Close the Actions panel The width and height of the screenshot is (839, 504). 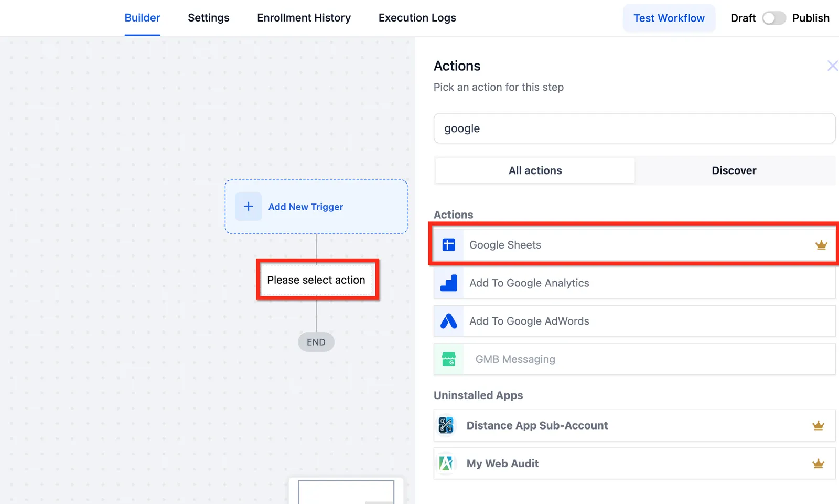point(832,66)
